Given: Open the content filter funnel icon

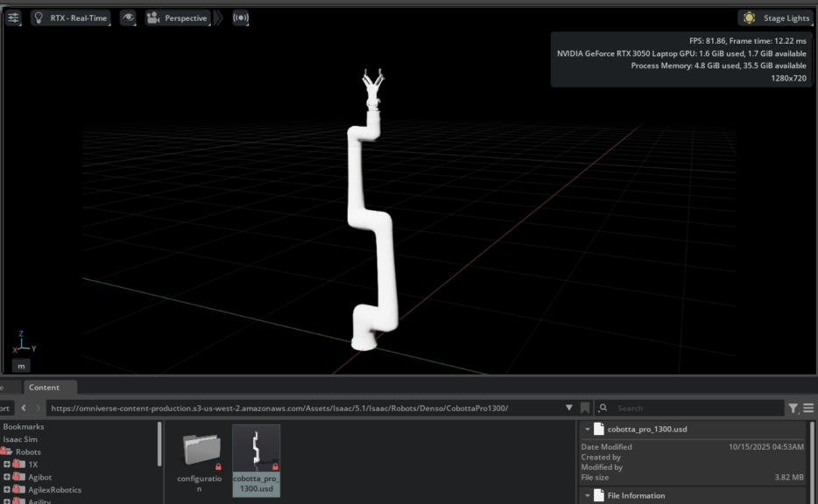Looking at the screenshot, I should pyautogui.click(x=793, y=408).
